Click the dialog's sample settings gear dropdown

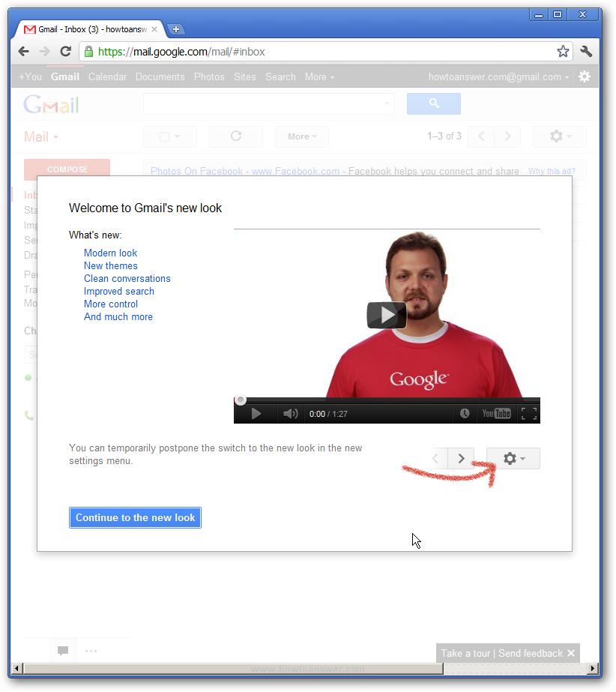point(513,459)
